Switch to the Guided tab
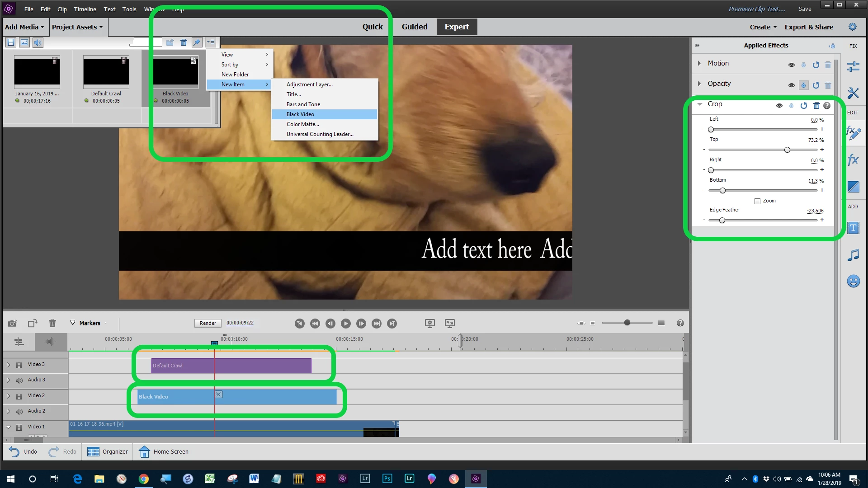 [x=414, y=27]
